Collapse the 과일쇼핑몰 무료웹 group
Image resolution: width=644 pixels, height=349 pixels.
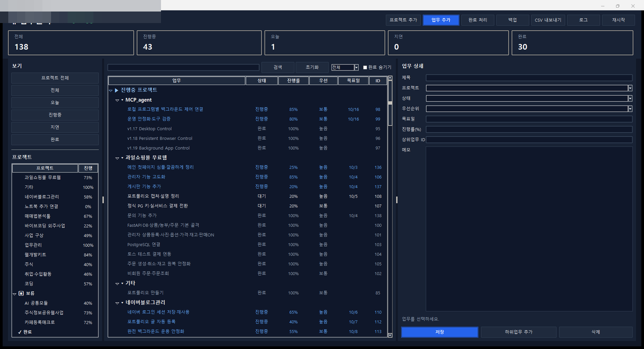tap(117, 158)
